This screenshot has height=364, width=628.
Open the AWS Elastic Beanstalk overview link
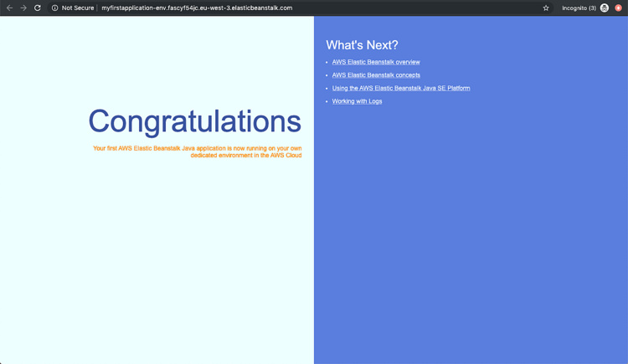coord(376,62)
